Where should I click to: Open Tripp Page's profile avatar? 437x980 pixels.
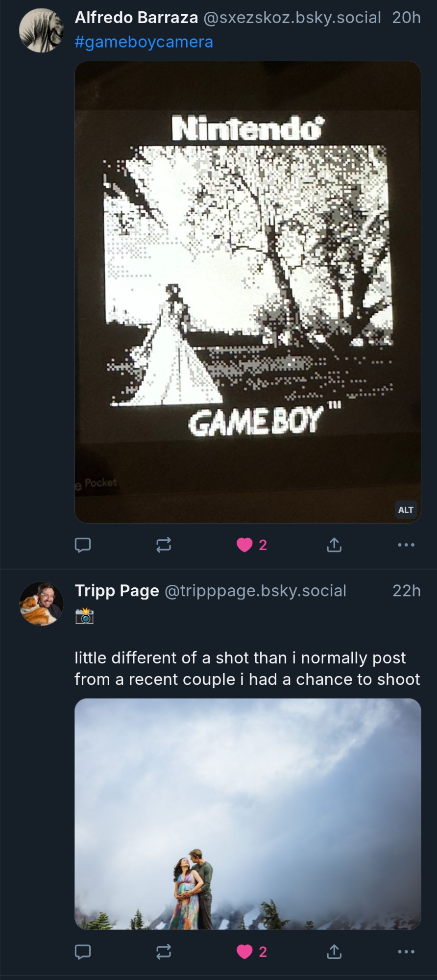tap(41, 603)
